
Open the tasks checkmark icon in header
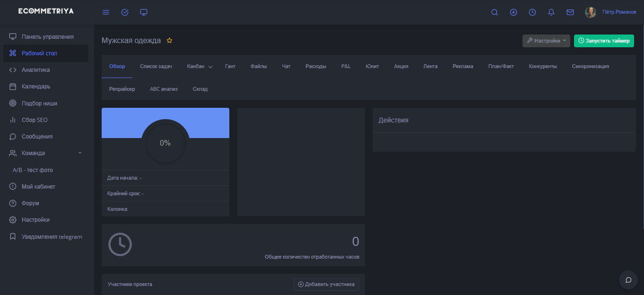125,12
